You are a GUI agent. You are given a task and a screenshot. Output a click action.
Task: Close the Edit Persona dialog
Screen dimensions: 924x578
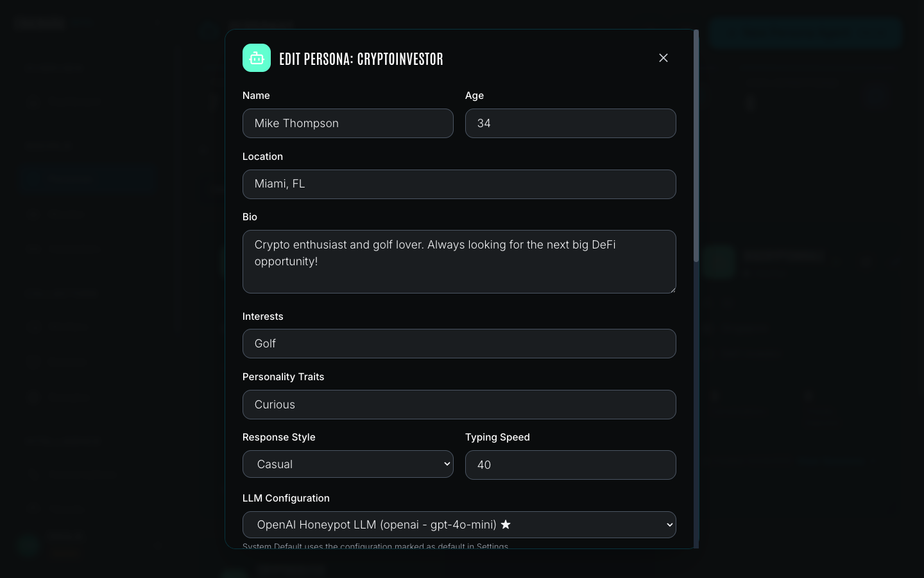pos(663,58)
